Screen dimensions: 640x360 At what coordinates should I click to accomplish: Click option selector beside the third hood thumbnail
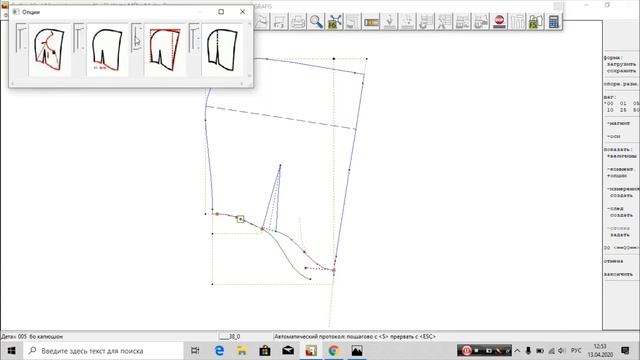pos(137,38)
